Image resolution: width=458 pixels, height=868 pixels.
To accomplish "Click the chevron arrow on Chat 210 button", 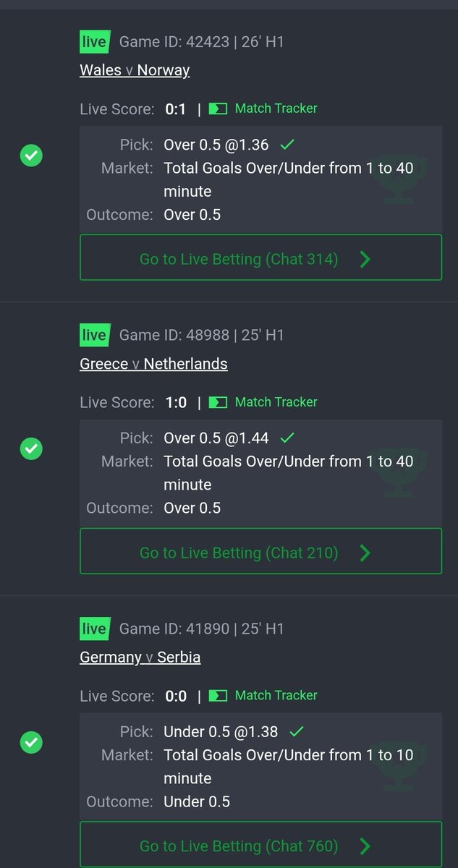I will tap(365, 553).
